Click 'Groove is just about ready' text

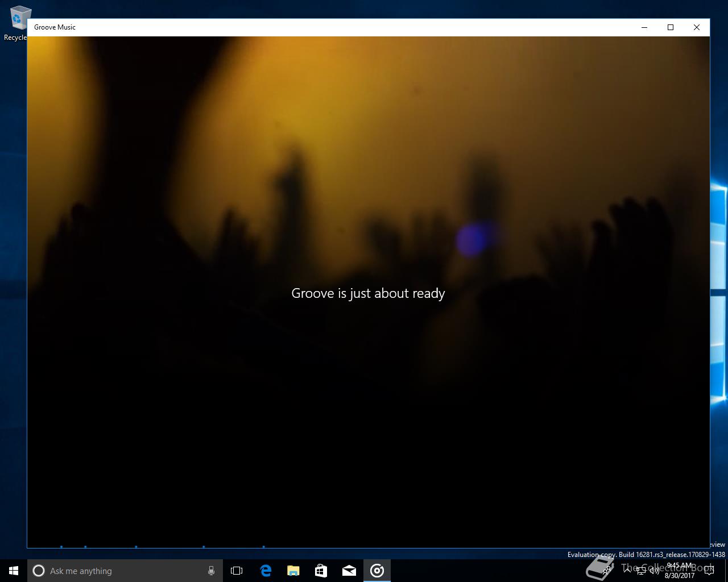click(x=368, y=293)
